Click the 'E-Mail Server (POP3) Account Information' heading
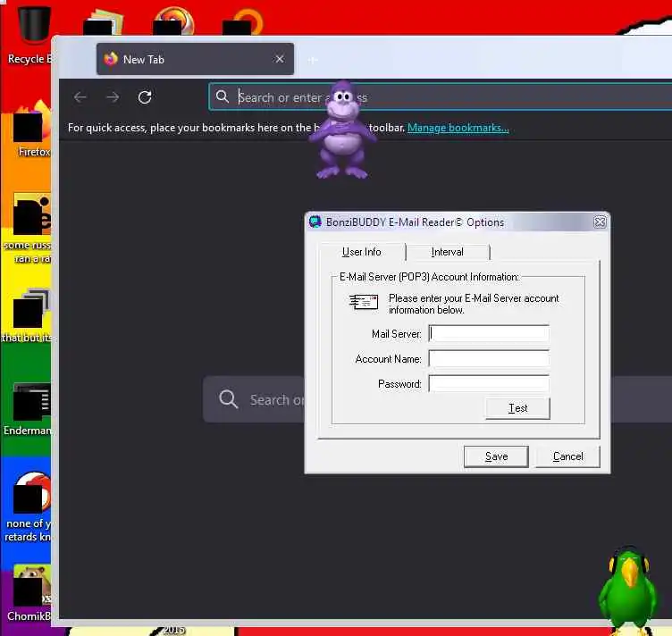Viewport: 672px width, 636px height. 430,277
